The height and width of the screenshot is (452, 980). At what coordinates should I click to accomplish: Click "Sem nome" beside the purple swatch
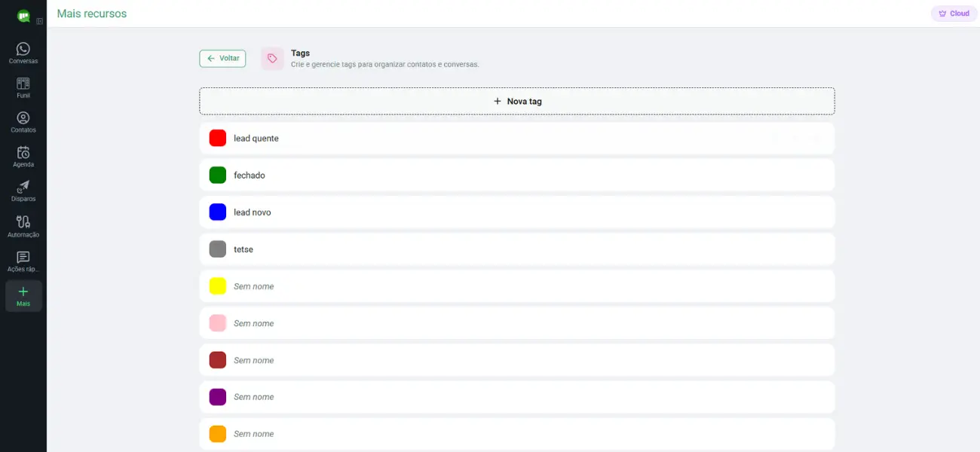point(254,397)
